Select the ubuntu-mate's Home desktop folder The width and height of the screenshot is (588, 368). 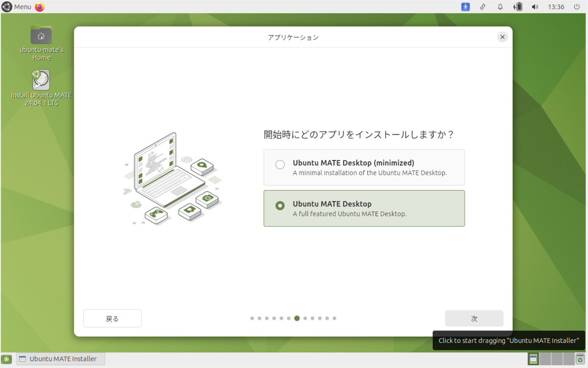click(41, 43)
